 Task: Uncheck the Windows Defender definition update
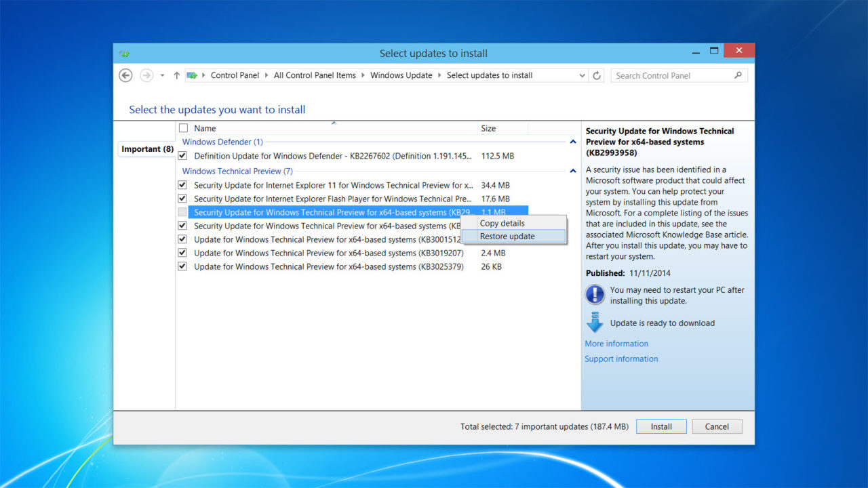click(x=182, y=156)
